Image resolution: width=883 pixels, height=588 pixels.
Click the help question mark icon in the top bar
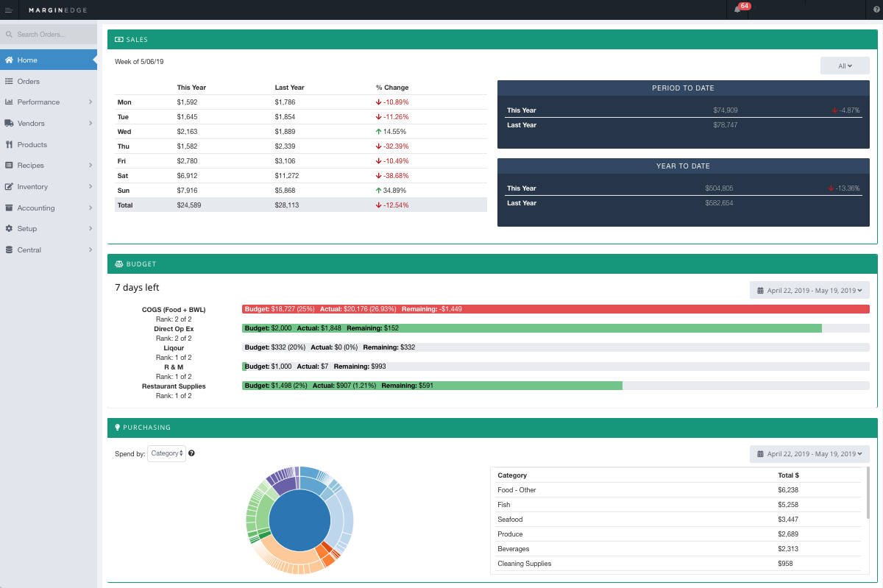(x=867, y=10)
